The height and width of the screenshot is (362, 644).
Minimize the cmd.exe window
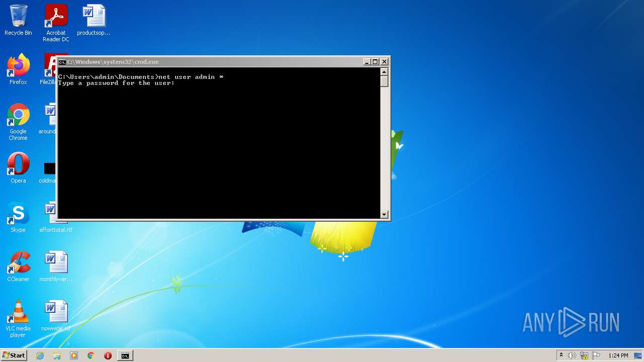(x=367, y=62)
